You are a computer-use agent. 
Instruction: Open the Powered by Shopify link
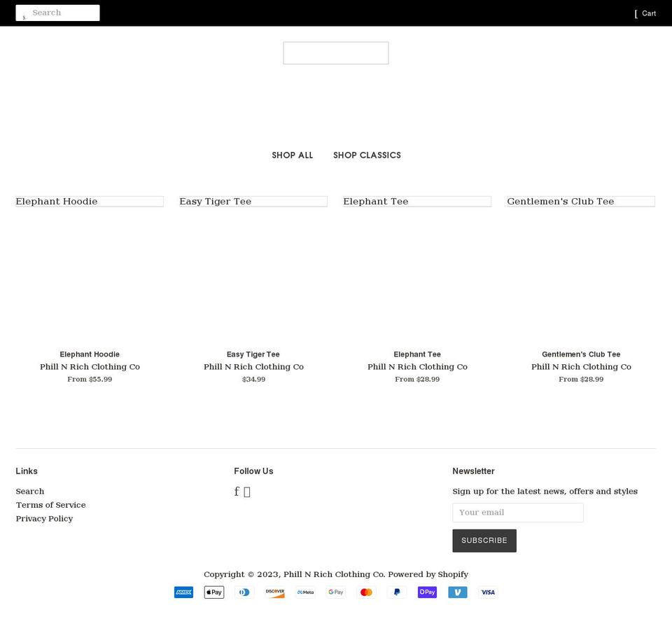pos(428,574)
